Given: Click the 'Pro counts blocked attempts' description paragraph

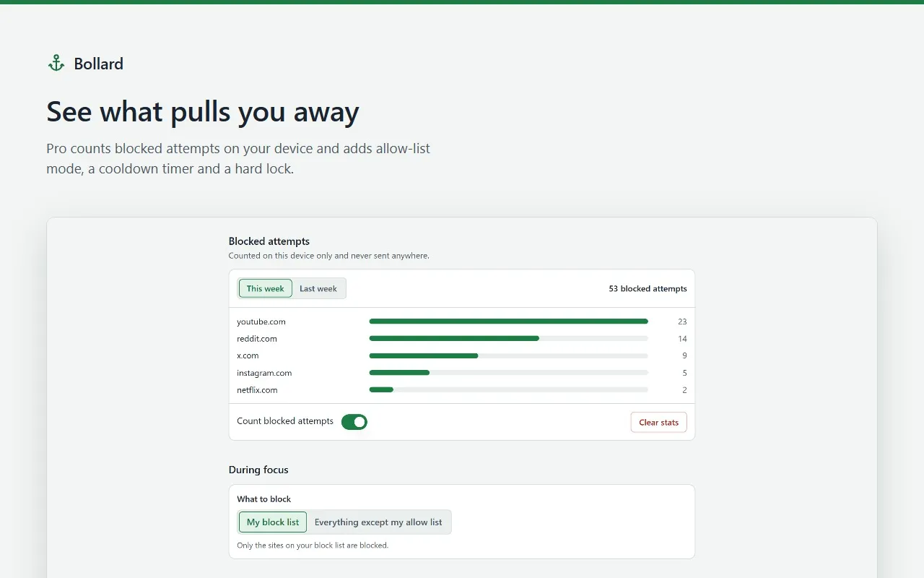Looking at the screenshot, I should click(238, 159).
